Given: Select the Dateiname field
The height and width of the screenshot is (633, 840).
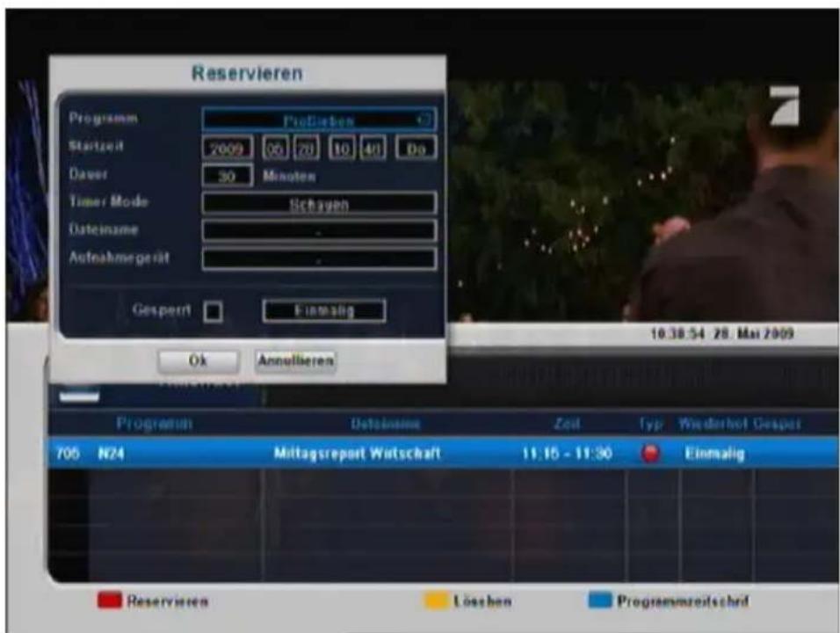Looking at the screenshot, I should (319, 231).
